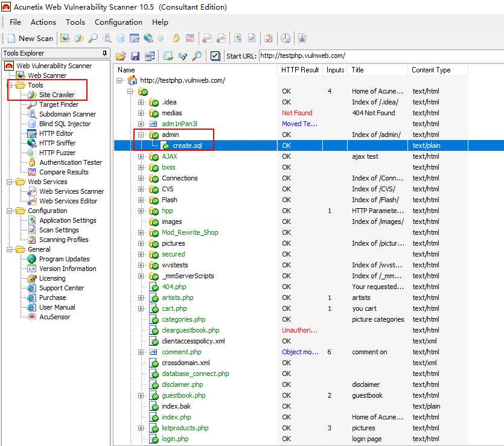
Task: Select clearguestbook.php file
Action: click(191, 330)
